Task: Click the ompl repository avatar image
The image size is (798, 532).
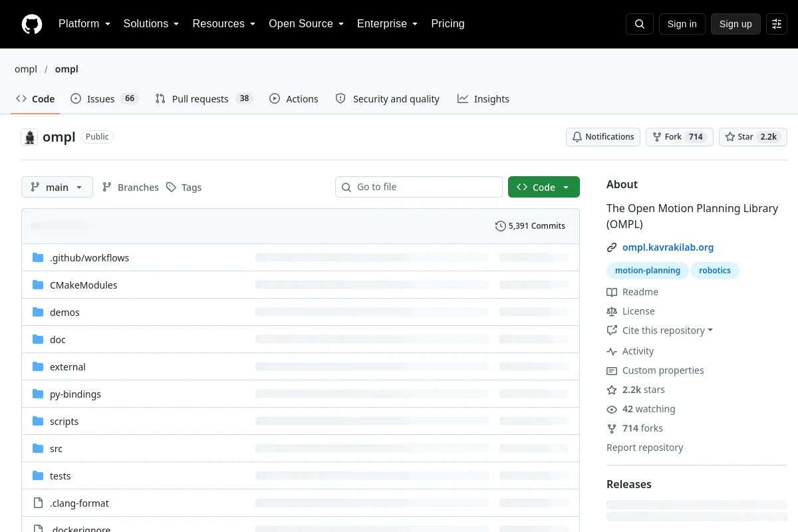Action: [29, 137]
